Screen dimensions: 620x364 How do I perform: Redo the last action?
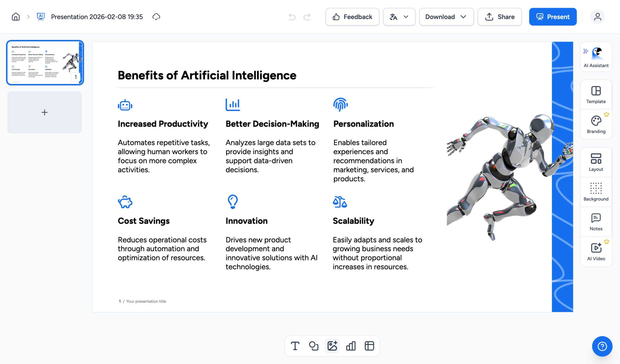tap(307, 17)
